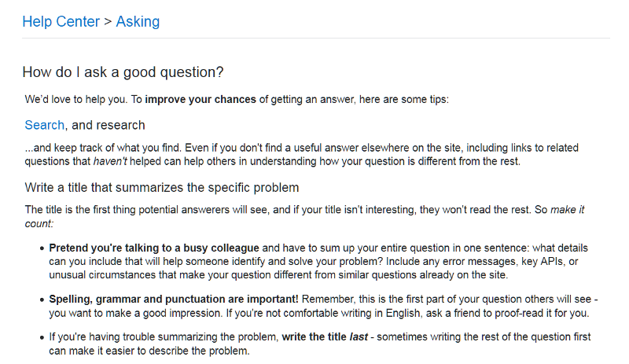Click the 'and research' heading text
This screenshot has height=364, width=629.
[x=108, y=125]
